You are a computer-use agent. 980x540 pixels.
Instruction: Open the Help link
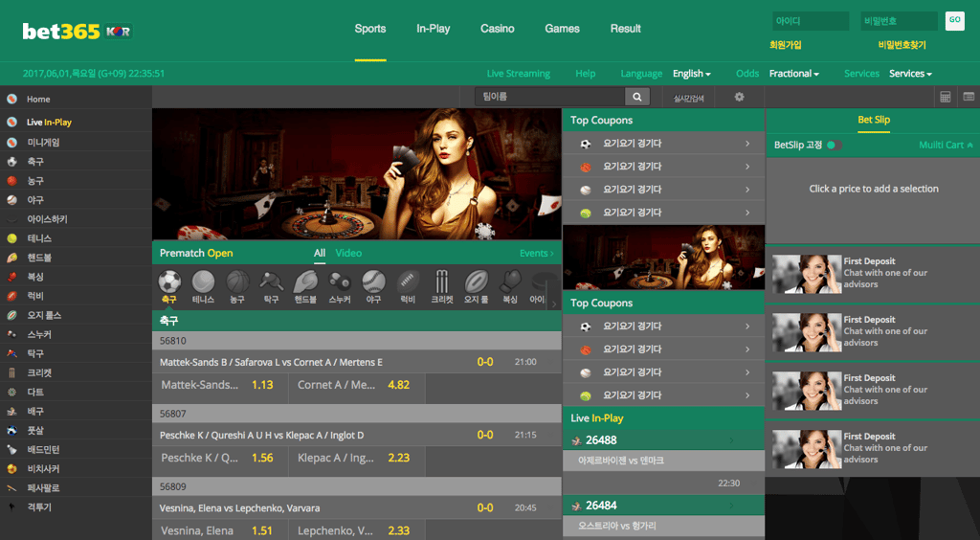point(585,74)
